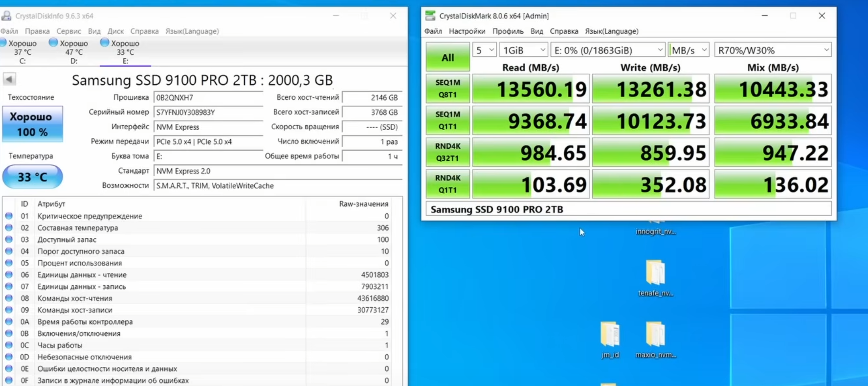Open Правка menu in CrystalDiskInfo

click(x=37, y=31)
